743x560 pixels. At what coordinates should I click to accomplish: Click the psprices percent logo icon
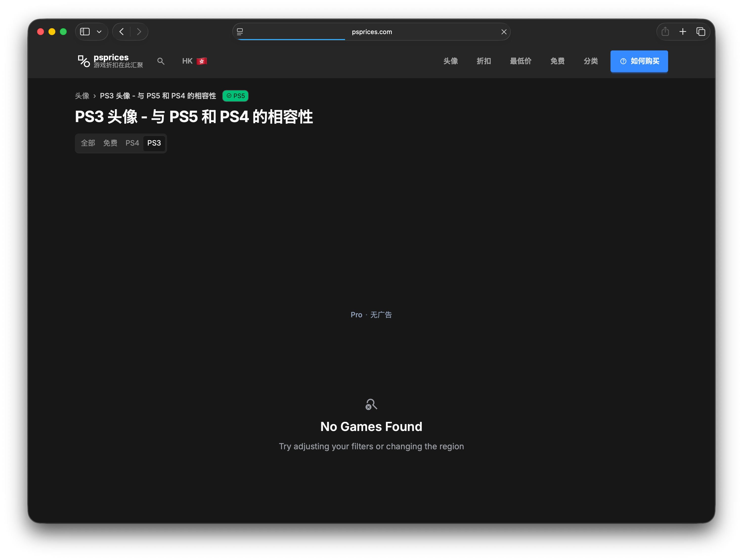[x=84, y=61]
